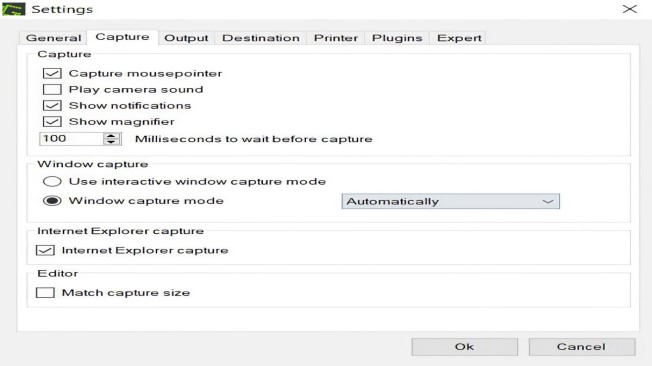Uncheck Internet Explorer capture checkbox

click(45, 250)
